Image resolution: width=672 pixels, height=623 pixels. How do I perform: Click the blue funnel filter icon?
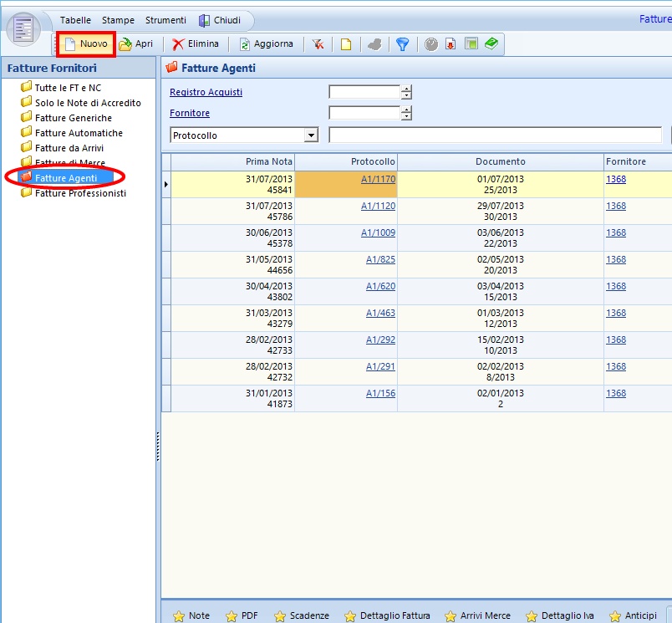(x=402, y=44)
